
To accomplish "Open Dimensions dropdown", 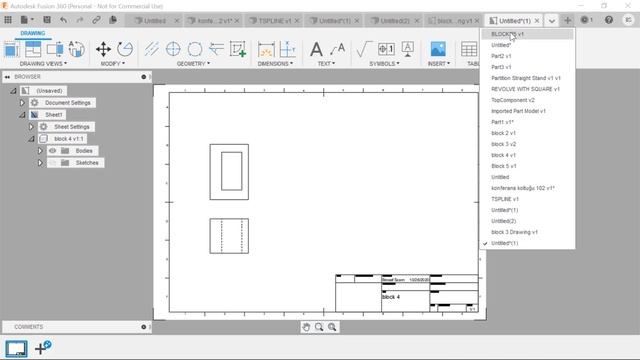I will click(x=276, y=64).
